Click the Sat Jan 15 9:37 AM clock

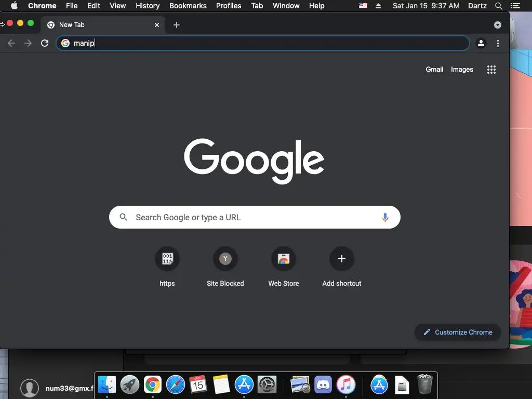point(426,6)
